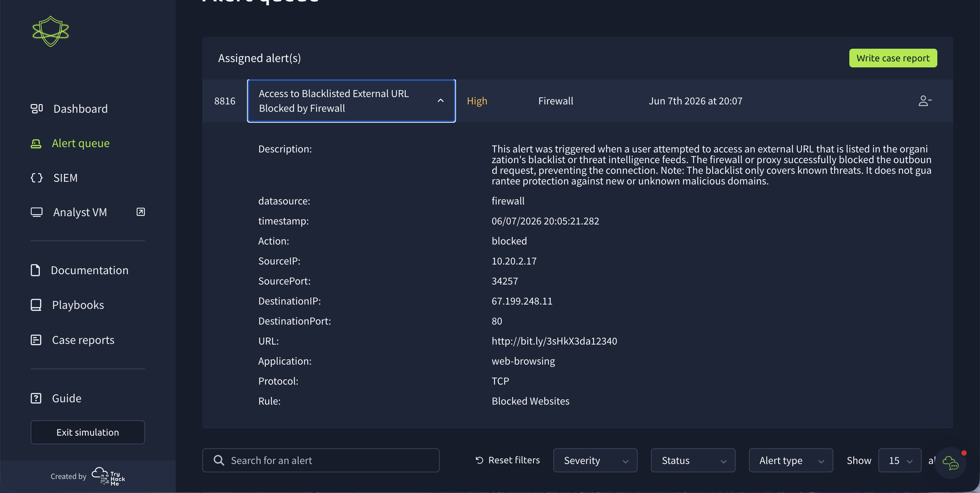Open the chat bubble widget
Viewport: 980px width, 493px height.
click(x=951, y=463)
